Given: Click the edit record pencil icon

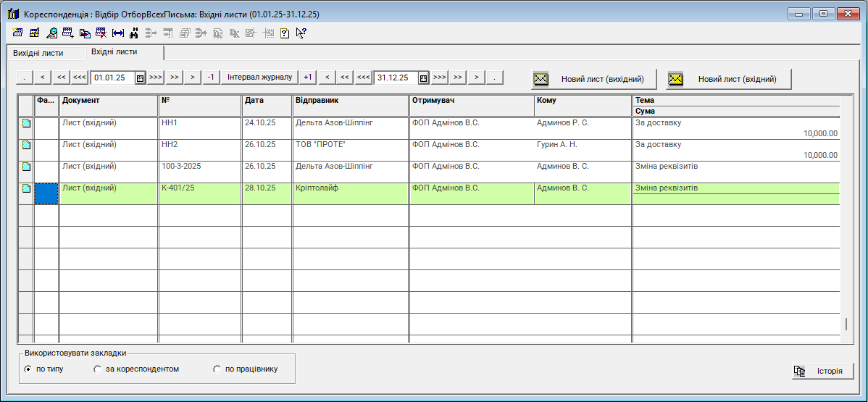Looking at the screenshot, I should 34,33.
